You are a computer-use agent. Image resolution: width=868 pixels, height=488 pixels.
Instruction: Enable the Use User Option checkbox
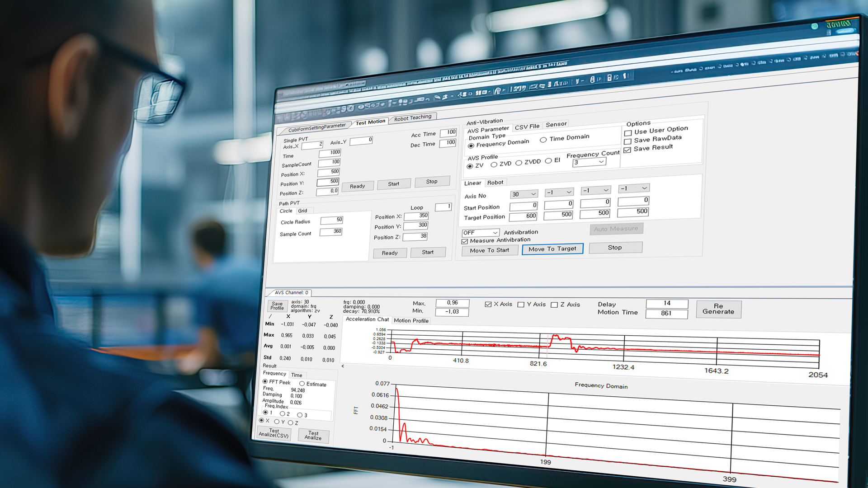[x=628, y=133]
